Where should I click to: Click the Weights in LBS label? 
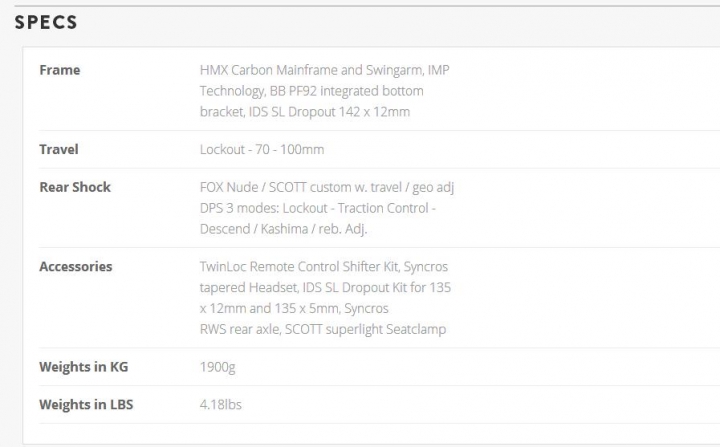click(x=86, y=404)
